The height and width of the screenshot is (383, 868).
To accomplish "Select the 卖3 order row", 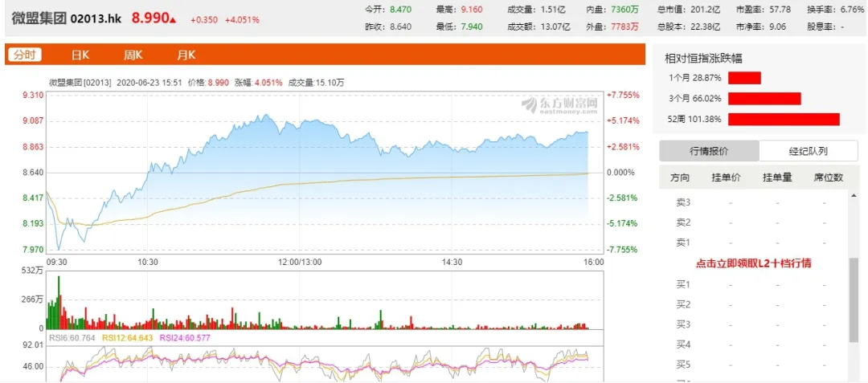I will (x=753, y=203).
